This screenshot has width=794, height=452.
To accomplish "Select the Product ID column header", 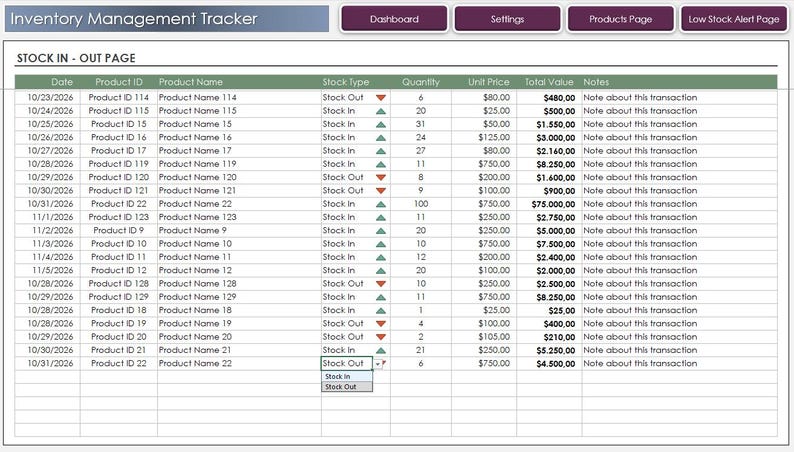I will [118, 82].
